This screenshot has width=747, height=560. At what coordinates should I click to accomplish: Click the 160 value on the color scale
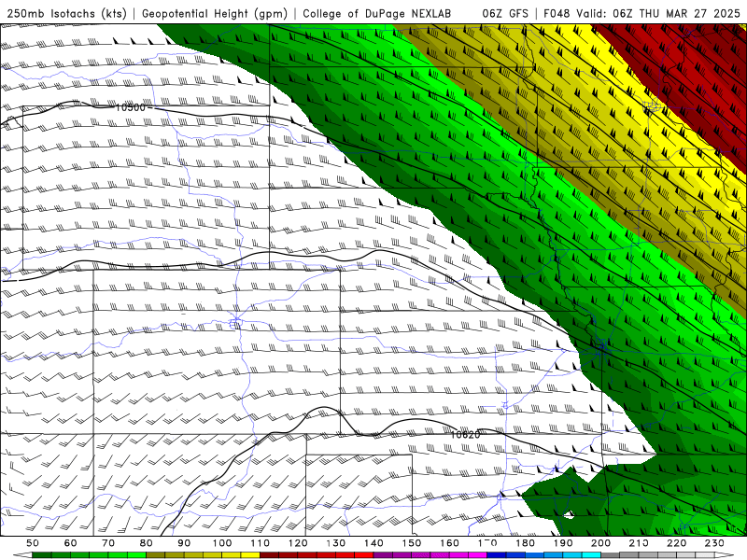pos(449,543)
